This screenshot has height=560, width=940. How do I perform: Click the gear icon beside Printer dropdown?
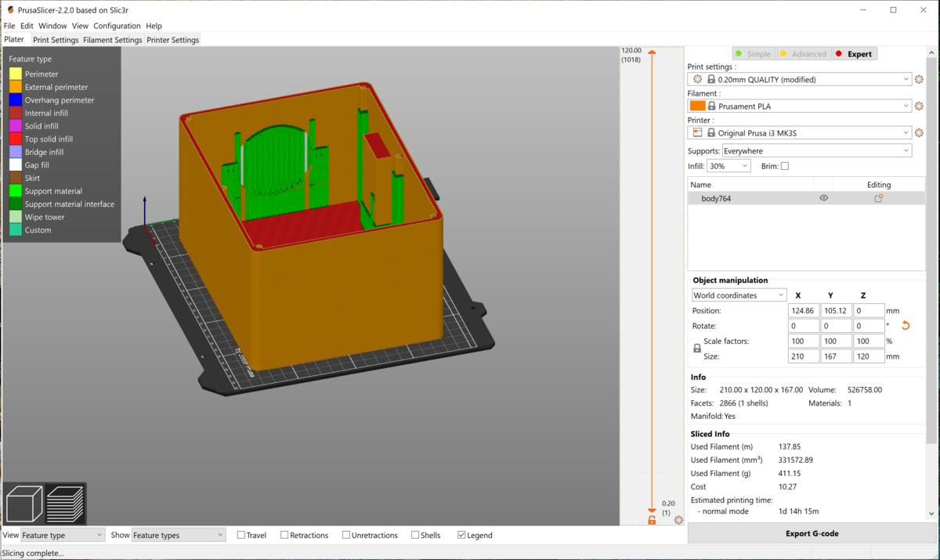(x=919, y=133)
